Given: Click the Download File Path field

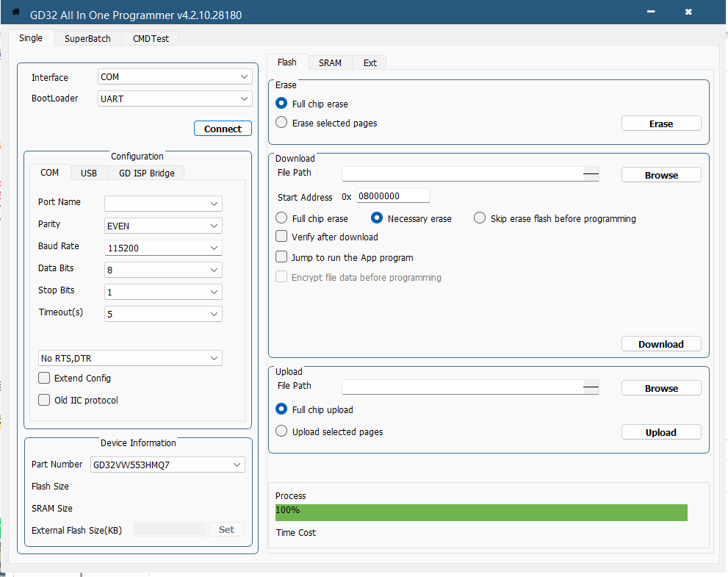Looking at the screenshot, I should 470,173.
